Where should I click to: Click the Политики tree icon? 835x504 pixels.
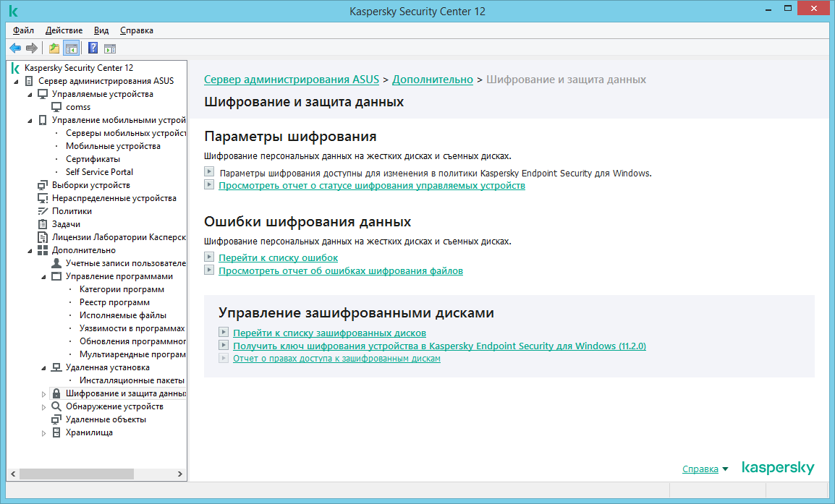(43, 211)
